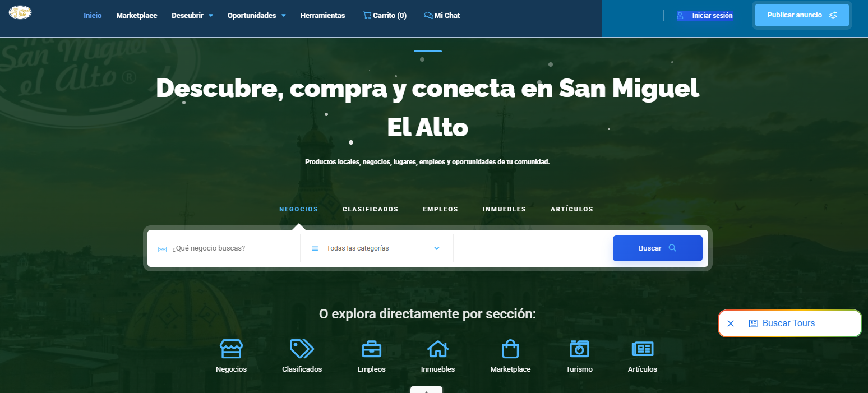Open the Inmuebles house icon

click(438, 349)
